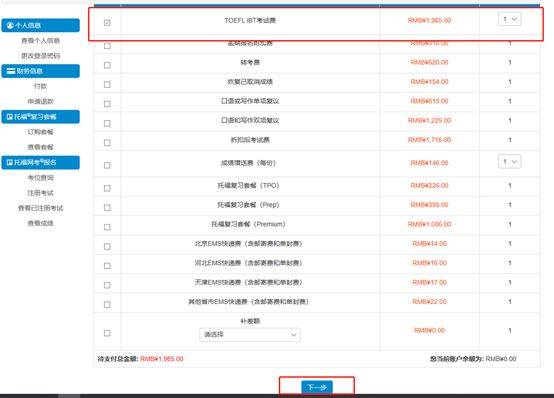Click the 其他省市EMS price RMB¥22.00
Viewport: 554px width, 398px height.
click(429, 302)
